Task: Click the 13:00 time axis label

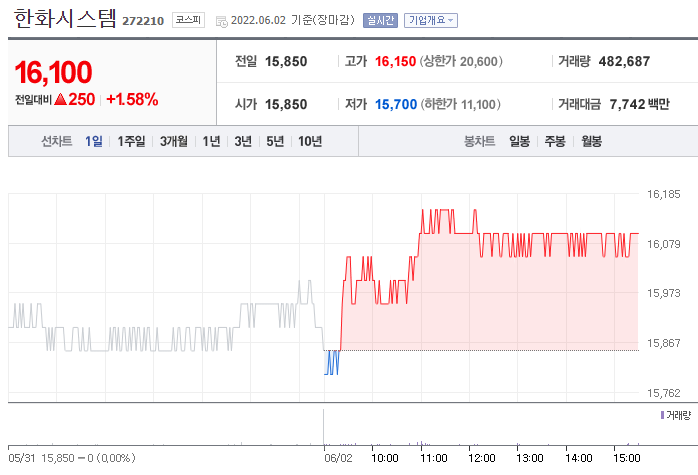Action: [x=530, y=458]
